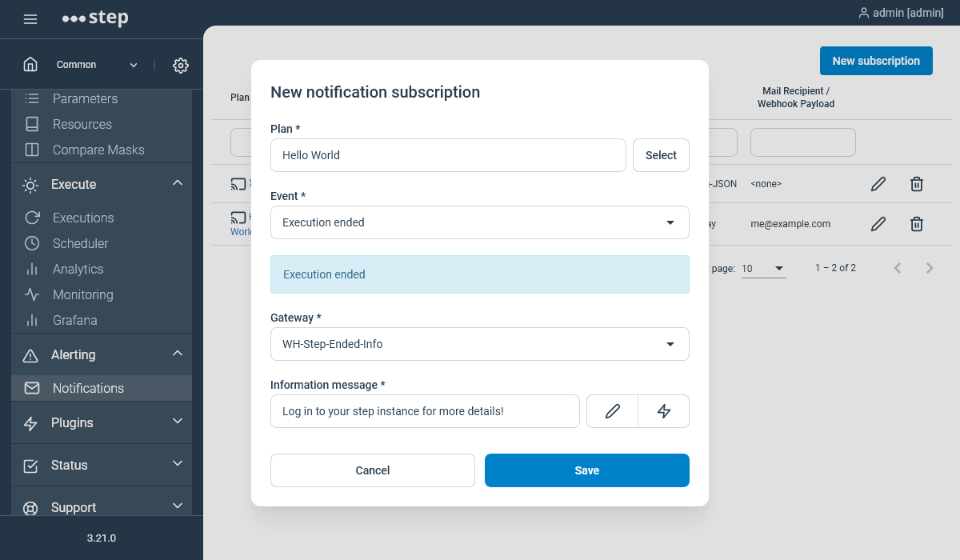Open Executions from the Execute menu

click(82, 218)
